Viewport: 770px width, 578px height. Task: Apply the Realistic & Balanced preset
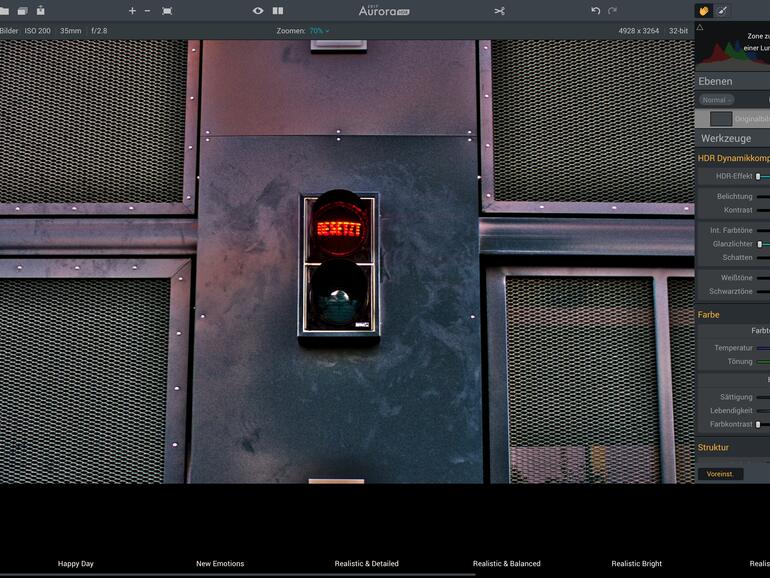coord(506,564)
